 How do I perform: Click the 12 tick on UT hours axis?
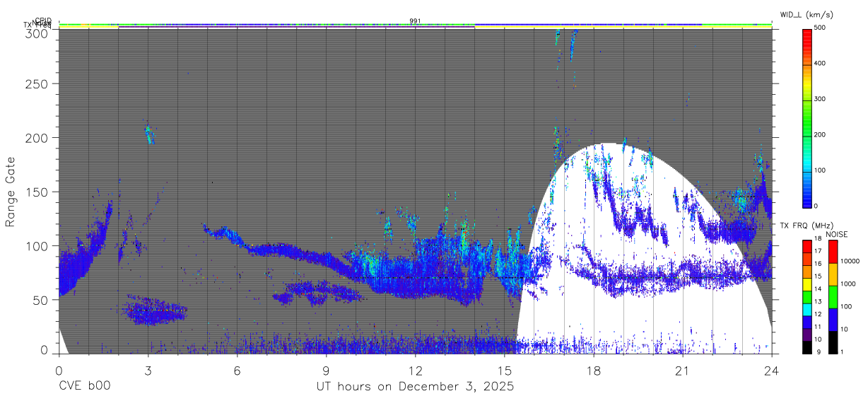pyautogui.click(x=415, y=370)
